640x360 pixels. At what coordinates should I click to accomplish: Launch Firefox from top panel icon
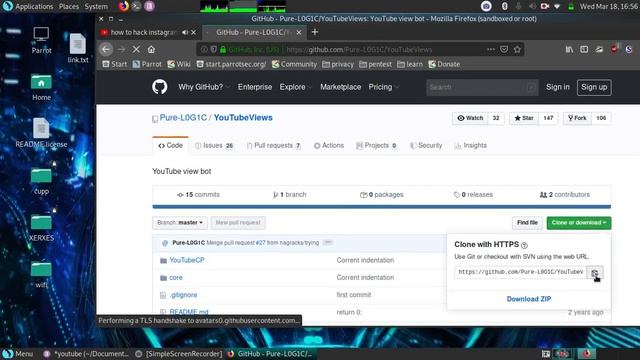123,6
